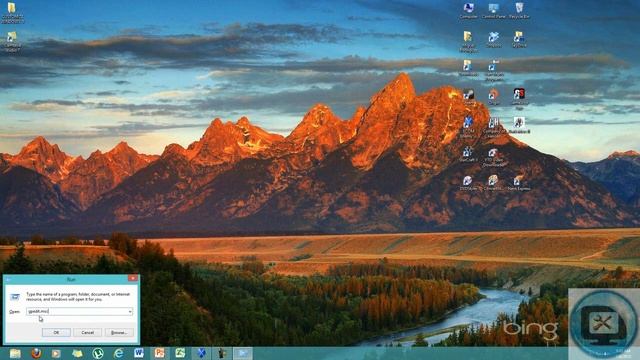Launch Internet Explorer from the taskbar
Image resolution: width=640 pixels, height=360 pixels.
tap(118, 353)
